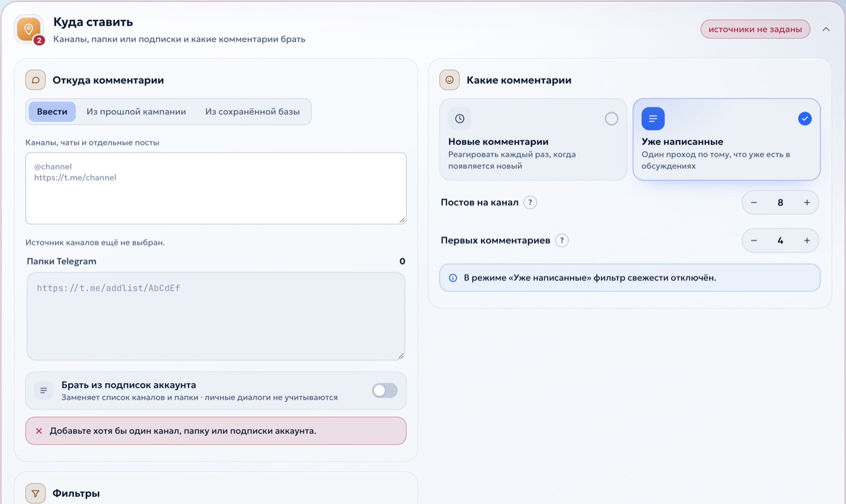The height and width of the screenshot is (504, 846).
Task: Click the help icon next to Первых комментариев
Action: (x=561, y=241)
